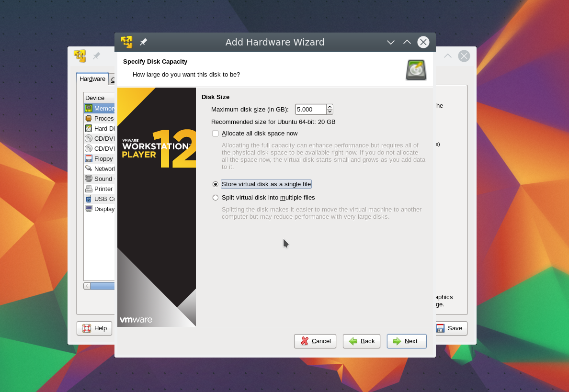
Task: Click the Display device icon
Action: 89,209
